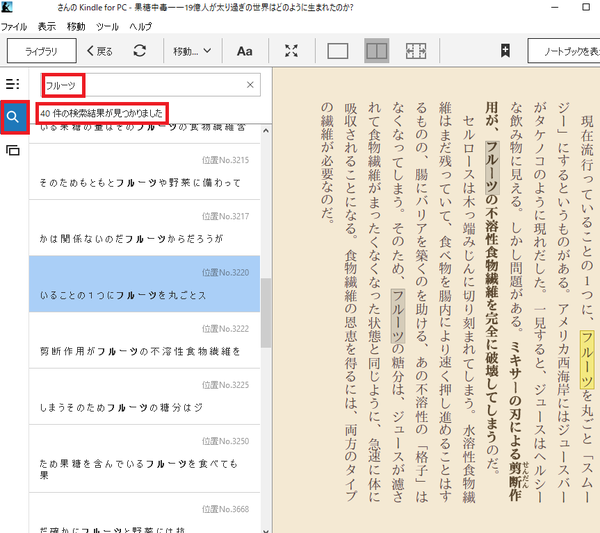This screenshot has height=533, width=600.
Task: Go back with 戻る button
Action: point(99,51)
